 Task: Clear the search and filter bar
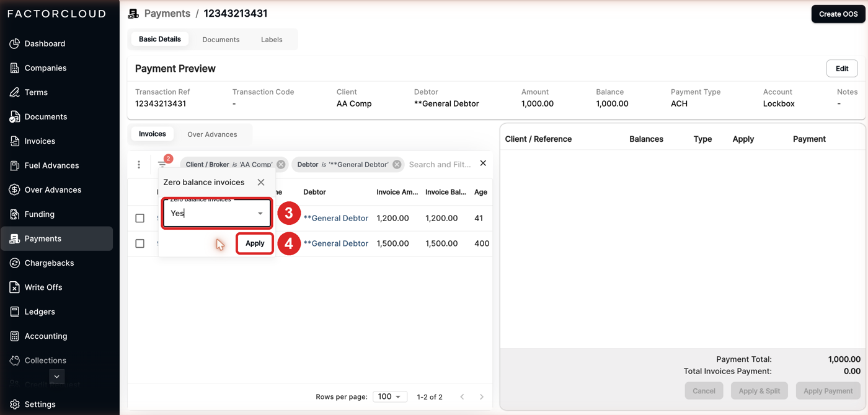(483, 164)
